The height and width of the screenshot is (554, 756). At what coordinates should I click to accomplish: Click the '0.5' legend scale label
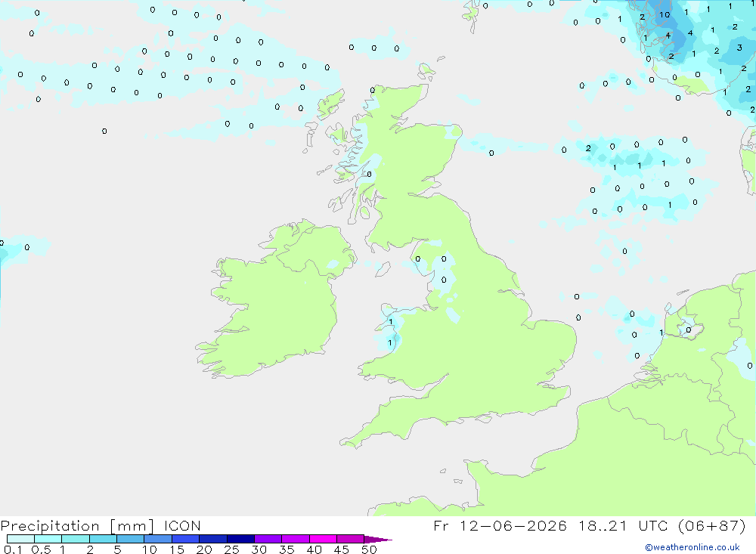click(x=41, y=549)
